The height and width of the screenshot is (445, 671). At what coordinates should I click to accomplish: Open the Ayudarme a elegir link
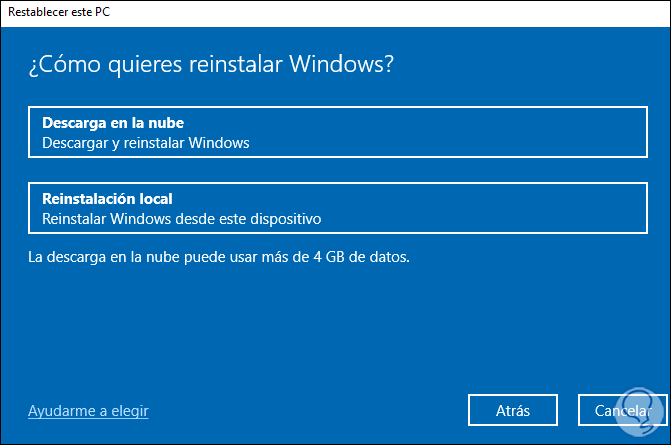(x=88, y=410)
